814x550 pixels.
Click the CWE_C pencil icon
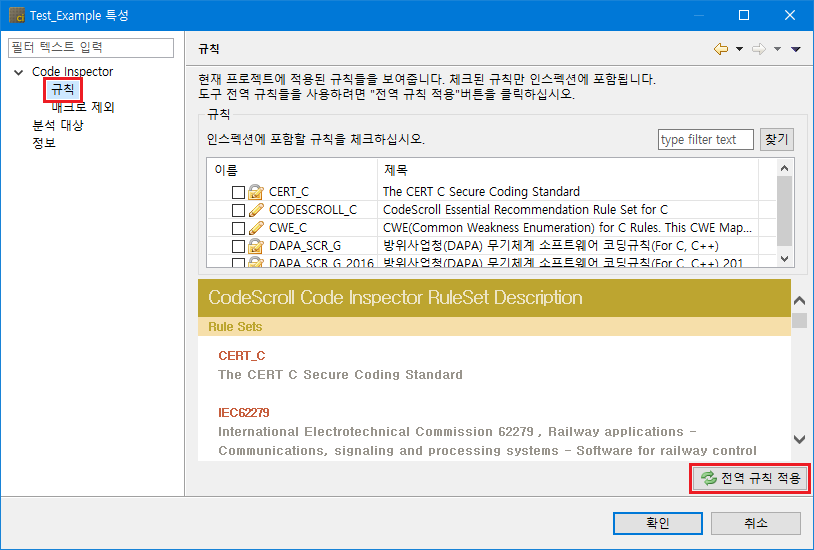(255, 227)
